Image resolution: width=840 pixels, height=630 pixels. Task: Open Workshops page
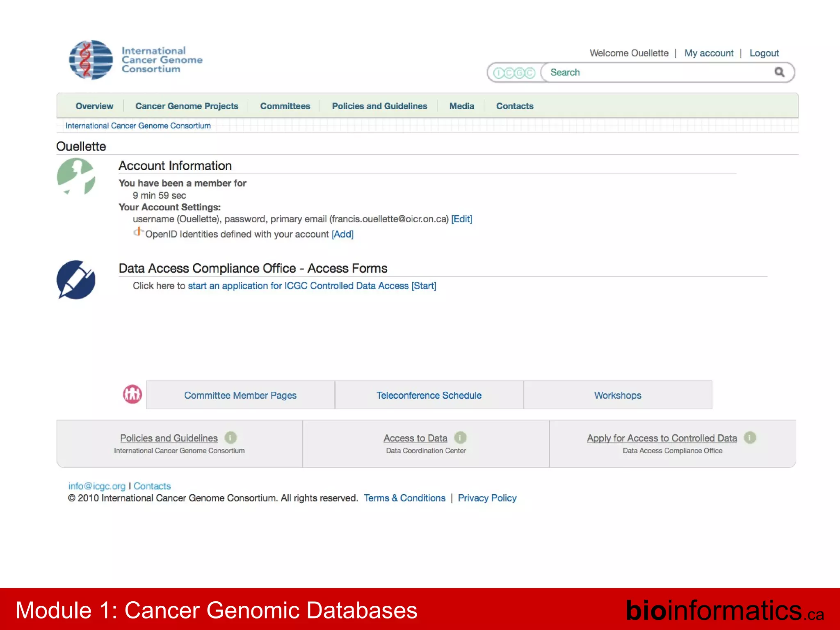(x=618, y=395)
